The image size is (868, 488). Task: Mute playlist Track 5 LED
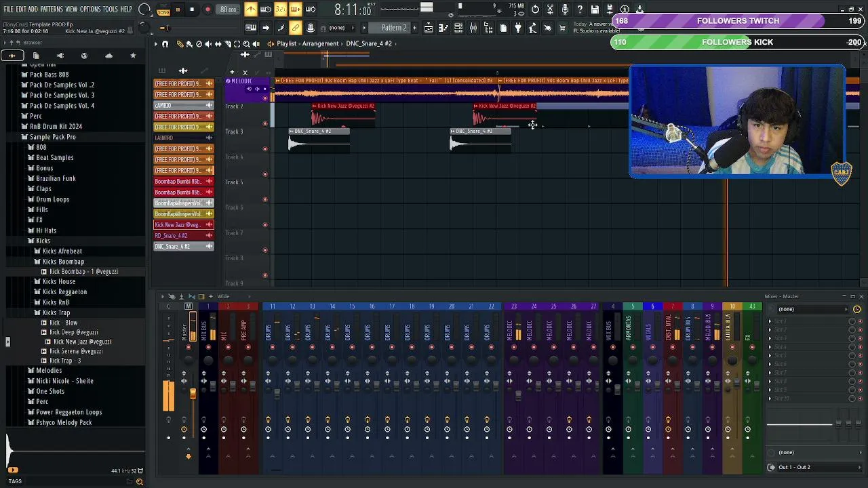click(x=265, y=199)
